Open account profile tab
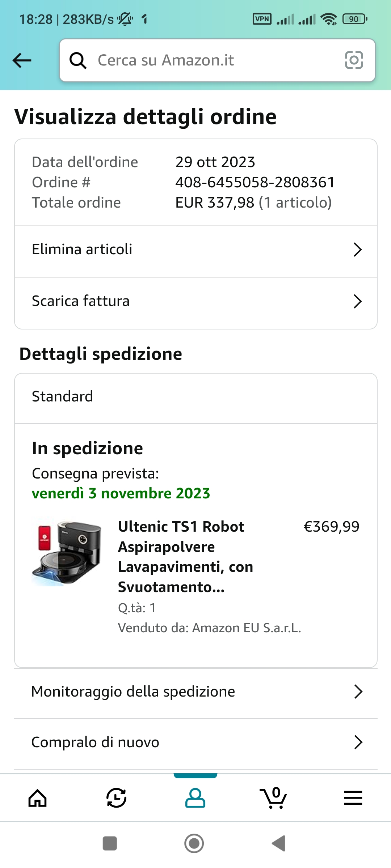Image resolution: width=391 pixels, height=868 pixels. [x=195, y=797]
